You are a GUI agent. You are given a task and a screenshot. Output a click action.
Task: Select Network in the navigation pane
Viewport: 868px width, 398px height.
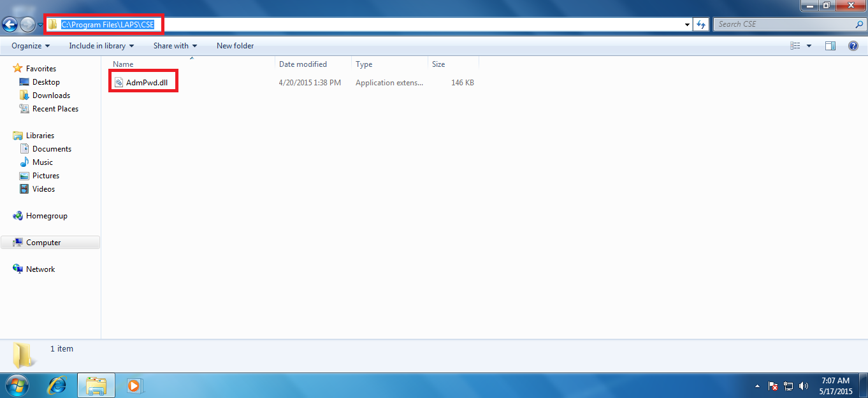tap(40, 269)
